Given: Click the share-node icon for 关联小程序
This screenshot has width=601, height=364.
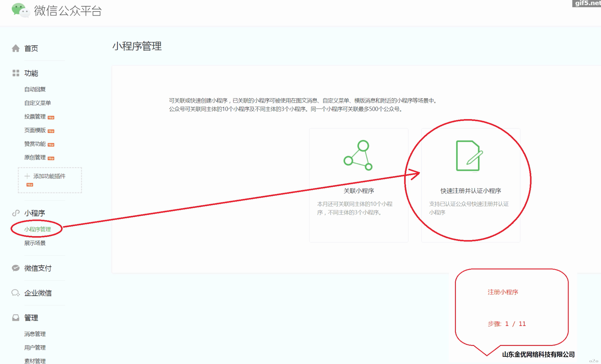Looking at the screenshot, I should pos(358,155).
